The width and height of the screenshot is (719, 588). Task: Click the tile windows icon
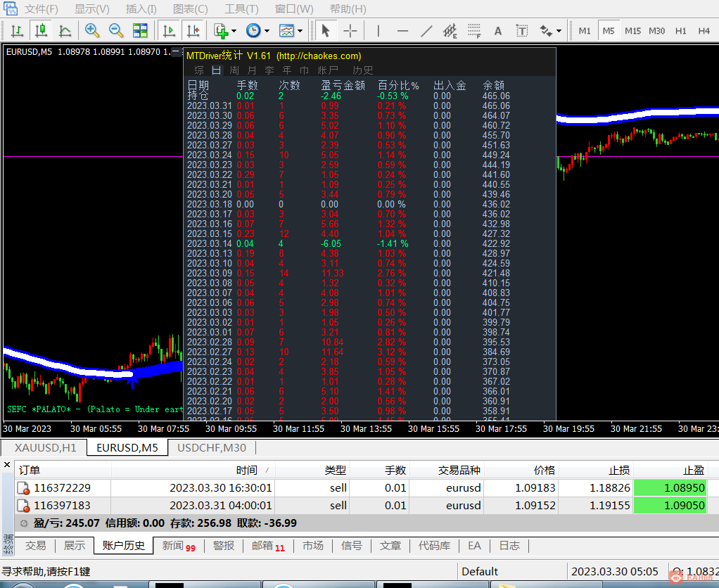140,30
